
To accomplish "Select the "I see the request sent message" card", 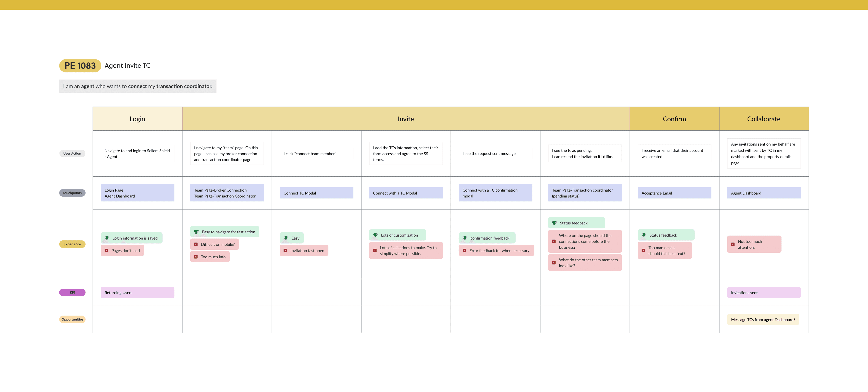I will tap(495, 153).
